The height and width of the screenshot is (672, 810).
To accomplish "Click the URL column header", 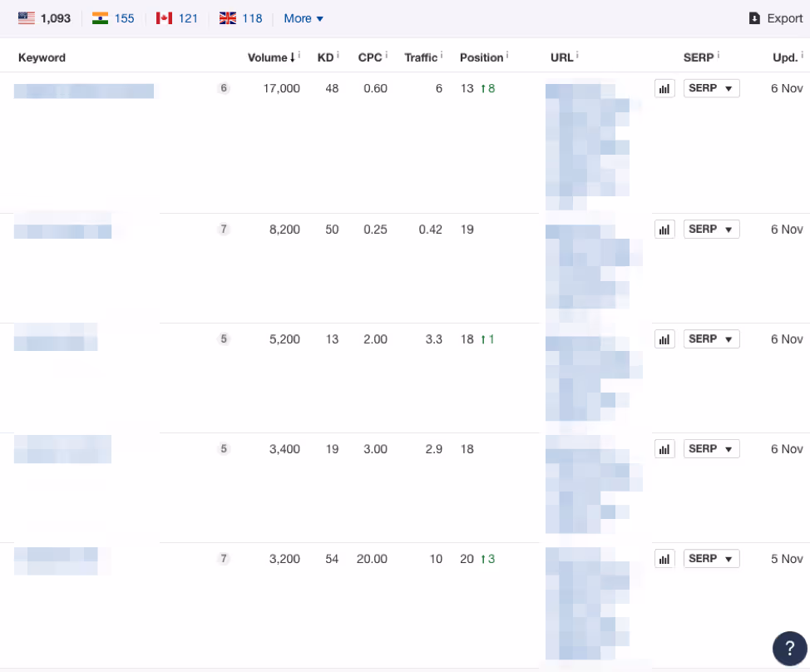I will coord(561,58).
